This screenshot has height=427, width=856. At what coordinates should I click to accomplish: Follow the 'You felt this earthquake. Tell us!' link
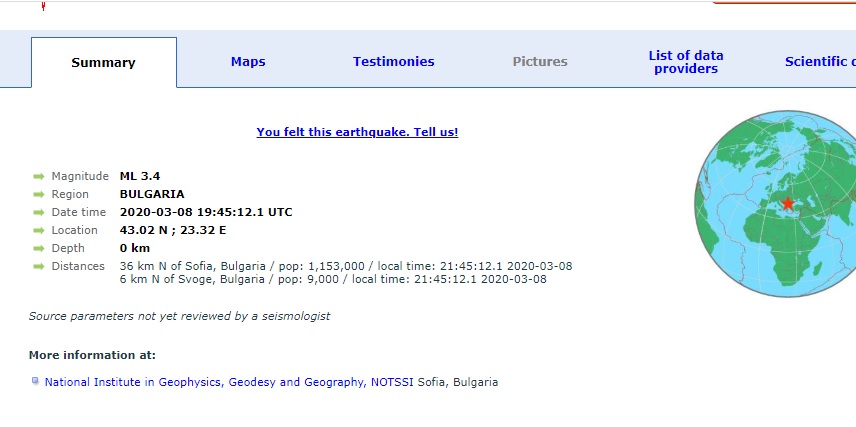[357, 132]
